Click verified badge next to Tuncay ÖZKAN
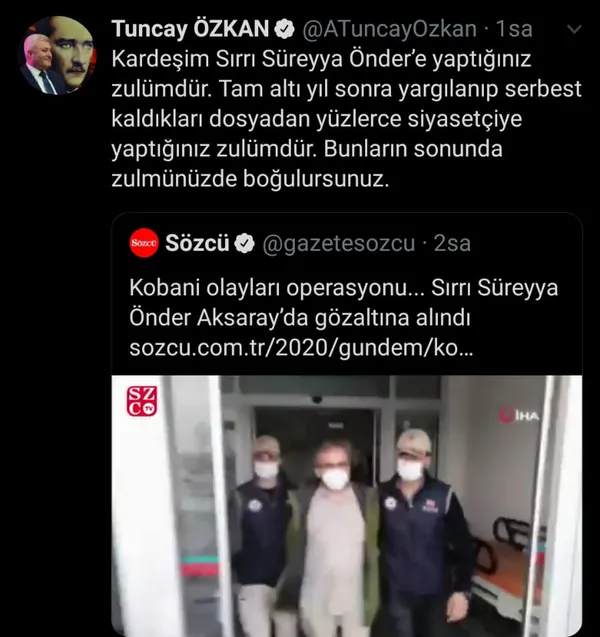600x637 pixels. point(284,29)
